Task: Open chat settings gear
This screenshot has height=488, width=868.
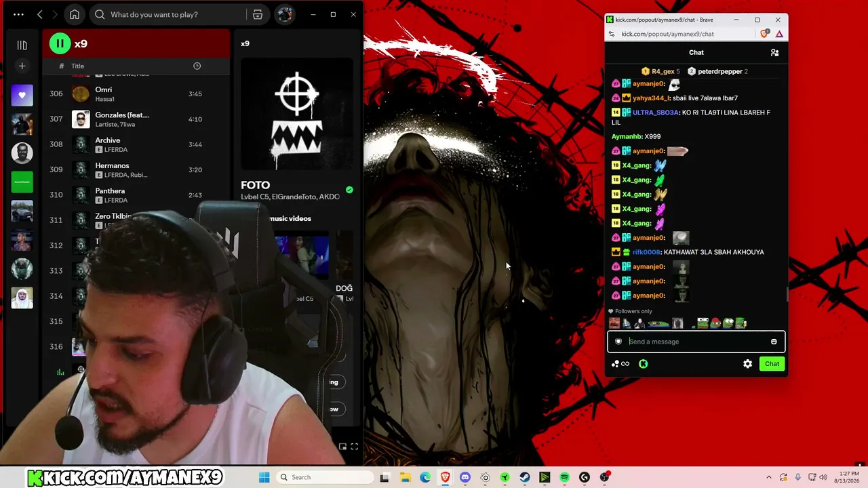Action: [747, 364]
